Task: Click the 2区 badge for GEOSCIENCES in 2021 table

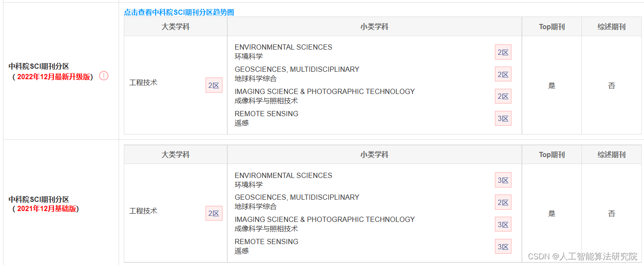Action: click(x=503, y=202)
